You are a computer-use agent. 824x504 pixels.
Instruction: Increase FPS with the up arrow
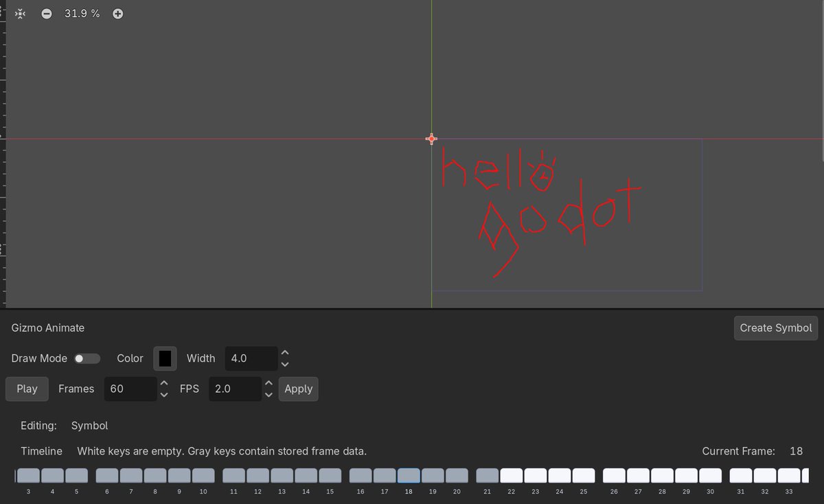[x=268, y=383]
